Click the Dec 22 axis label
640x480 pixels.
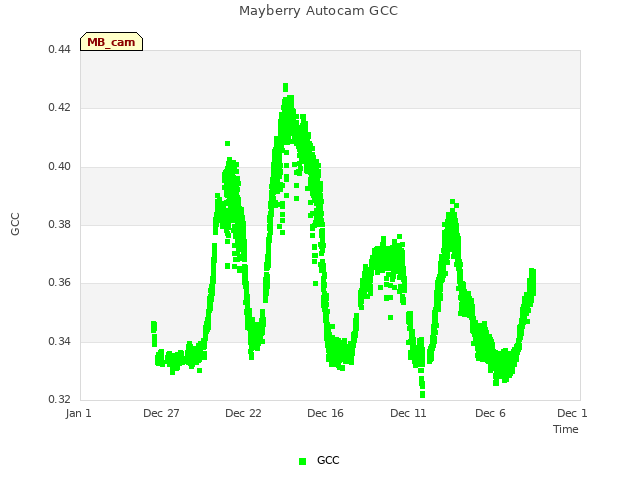click(243, 413)
